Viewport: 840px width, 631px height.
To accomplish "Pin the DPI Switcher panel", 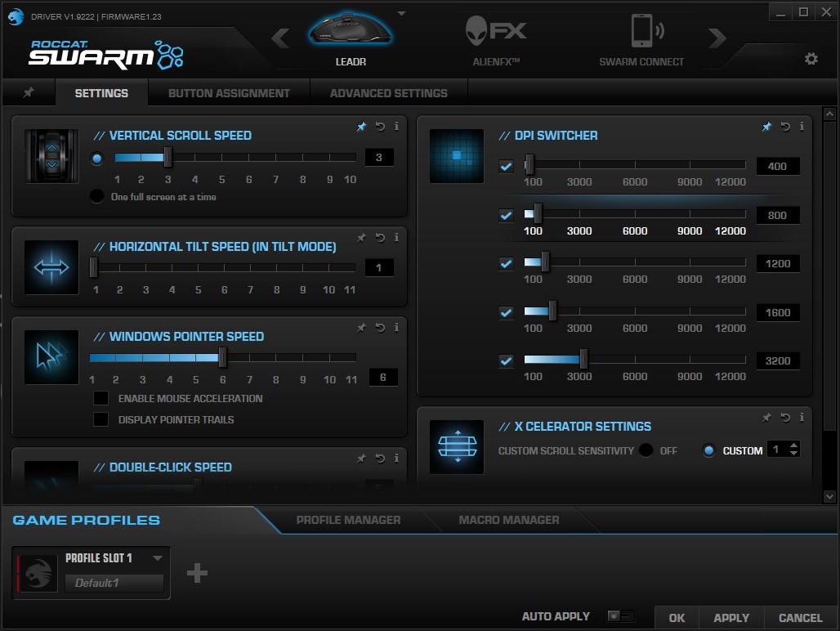I will [766, 127].
